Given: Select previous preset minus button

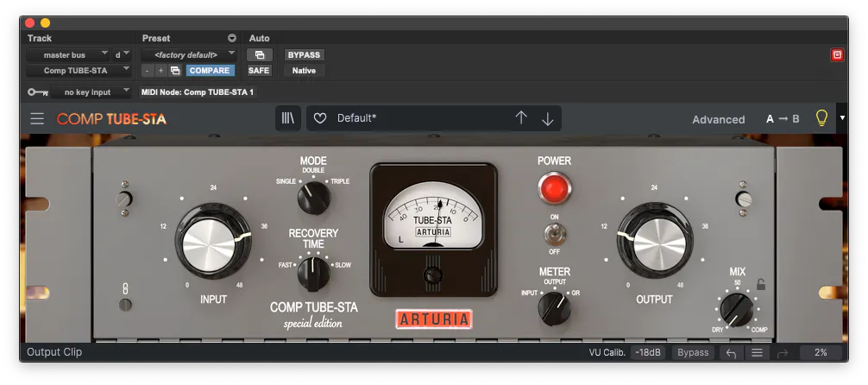Looking at the screenshot, I should click(148, 70).
